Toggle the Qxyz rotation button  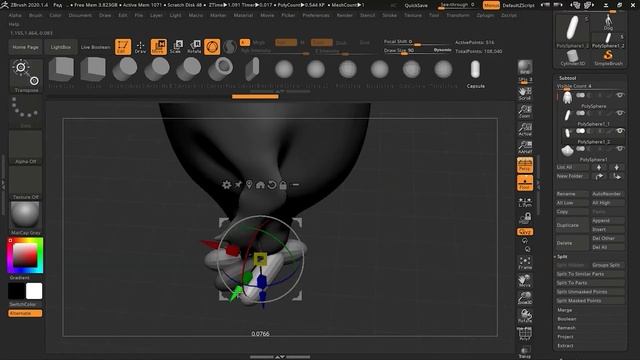[x=525, y=232]
